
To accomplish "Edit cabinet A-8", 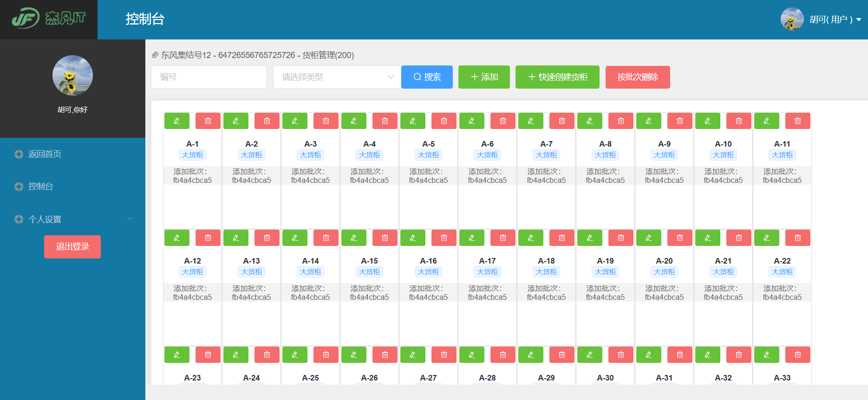I will 590,121.
